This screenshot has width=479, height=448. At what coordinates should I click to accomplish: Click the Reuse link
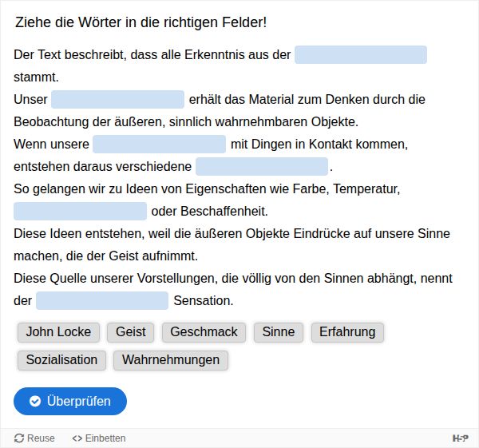click(x=35, y=438)
